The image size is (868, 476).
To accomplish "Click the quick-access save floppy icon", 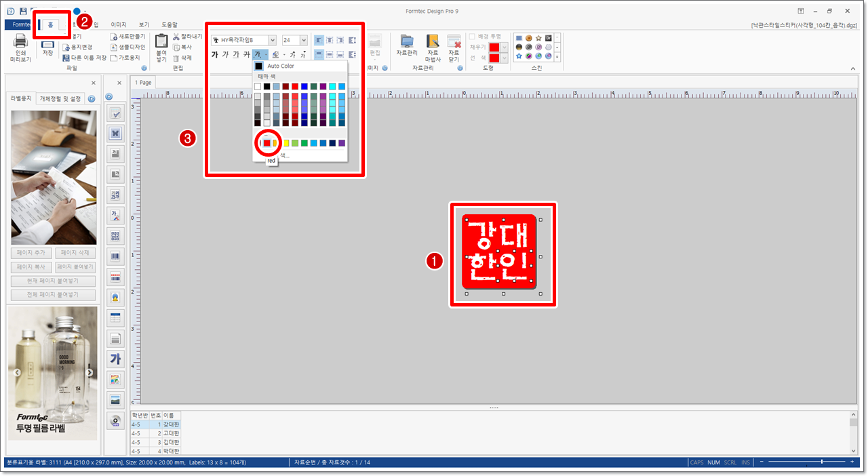I will pyautogui.click(x=23, y=12).
